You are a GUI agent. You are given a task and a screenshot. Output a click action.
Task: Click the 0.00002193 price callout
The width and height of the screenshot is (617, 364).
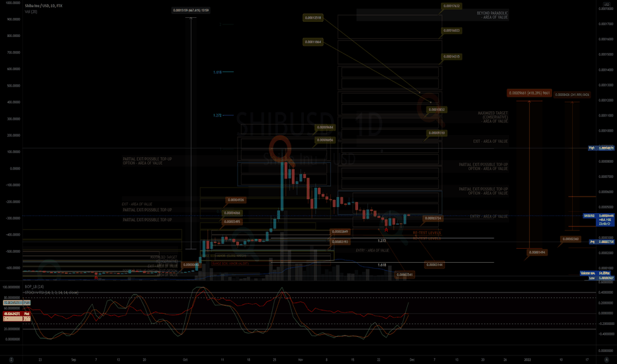pos(340,242)
